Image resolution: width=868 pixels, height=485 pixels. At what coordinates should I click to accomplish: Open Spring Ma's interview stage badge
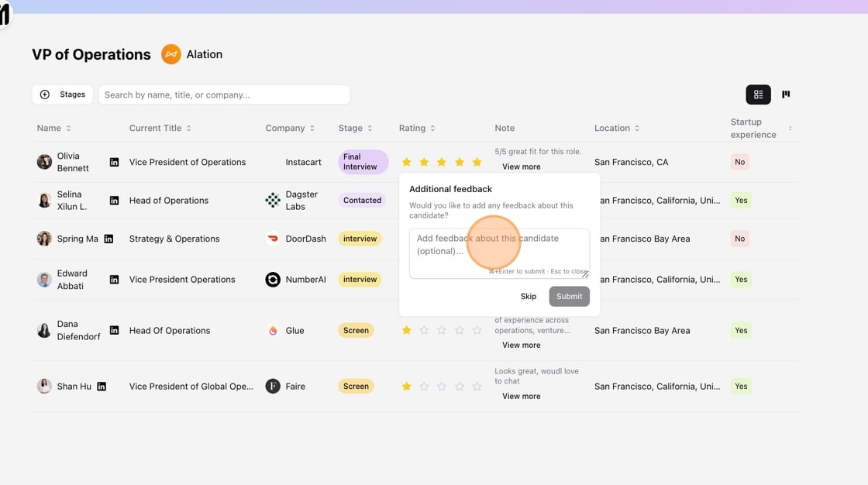[360, 239]
